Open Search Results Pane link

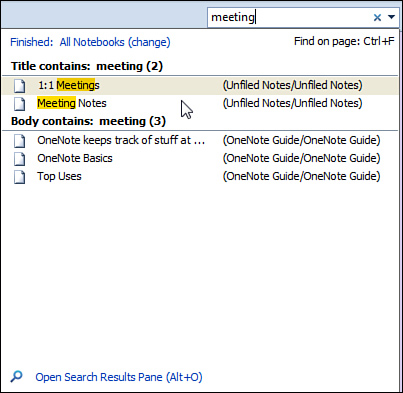tap(119, 377)
